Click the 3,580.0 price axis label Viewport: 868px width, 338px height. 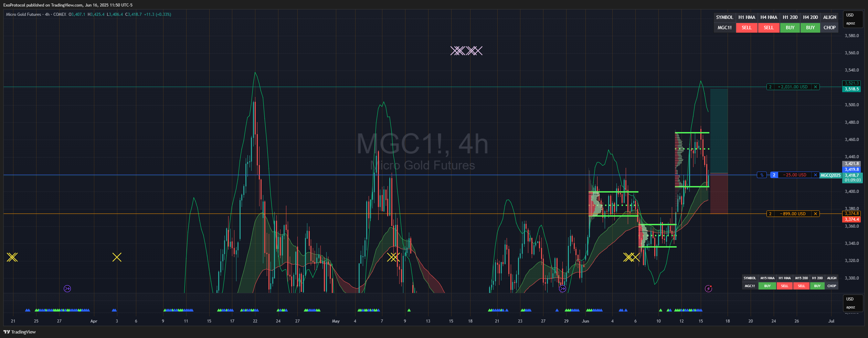852,36
